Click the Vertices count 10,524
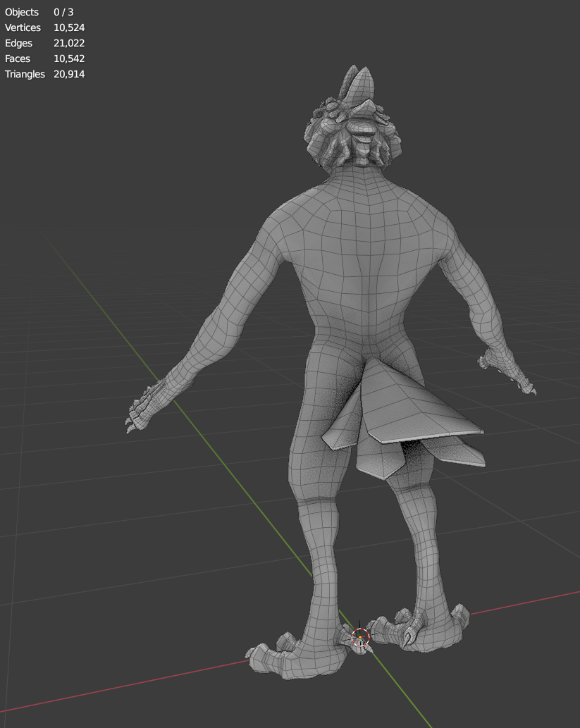This screenshot has height=728, width=580. click(x=69, y=28)
